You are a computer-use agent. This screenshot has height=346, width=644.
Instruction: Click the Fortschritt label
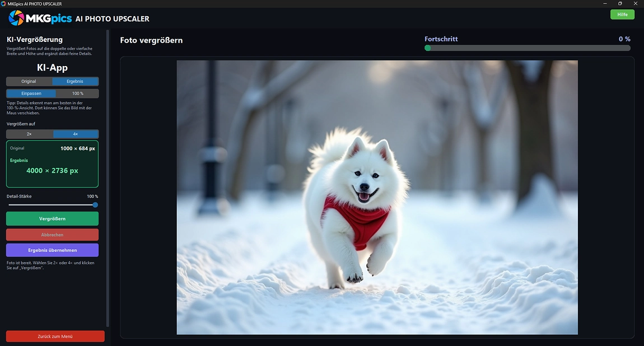pos(441,39)
